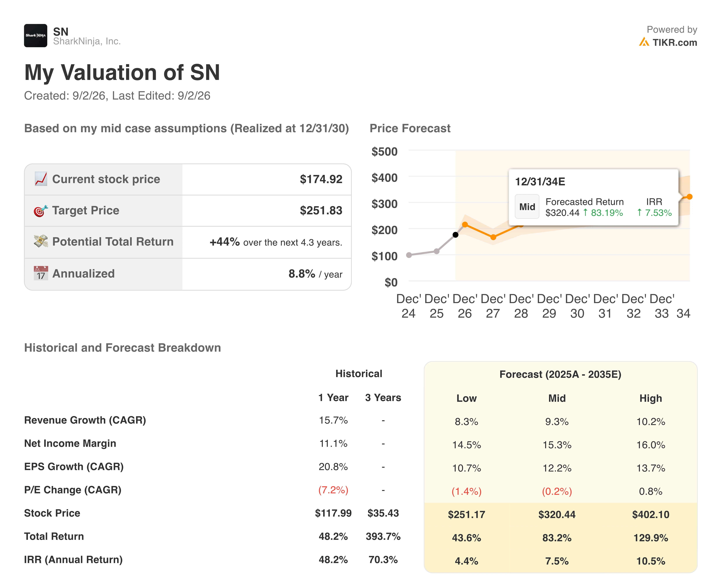Click the black current price dot on chart
Image resolution: width=722 pixels, height=588 pixels.
click(455, 235)
